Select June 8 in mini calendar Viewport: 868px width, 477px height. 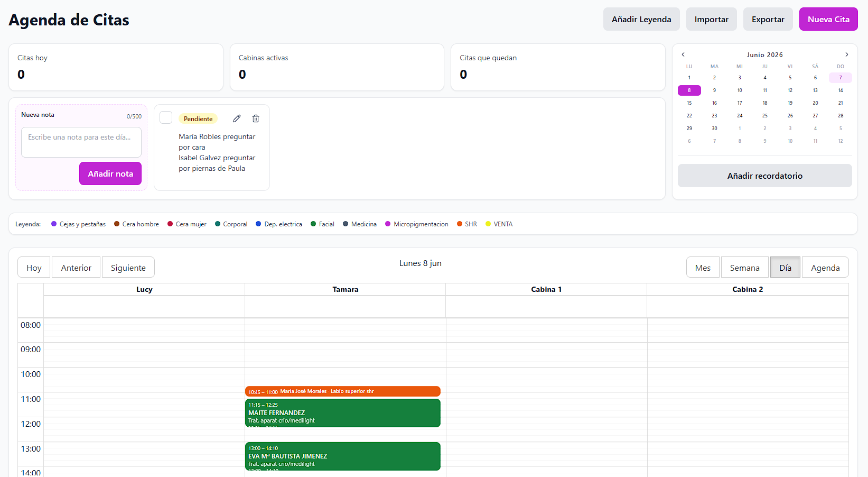click(689, 90)
